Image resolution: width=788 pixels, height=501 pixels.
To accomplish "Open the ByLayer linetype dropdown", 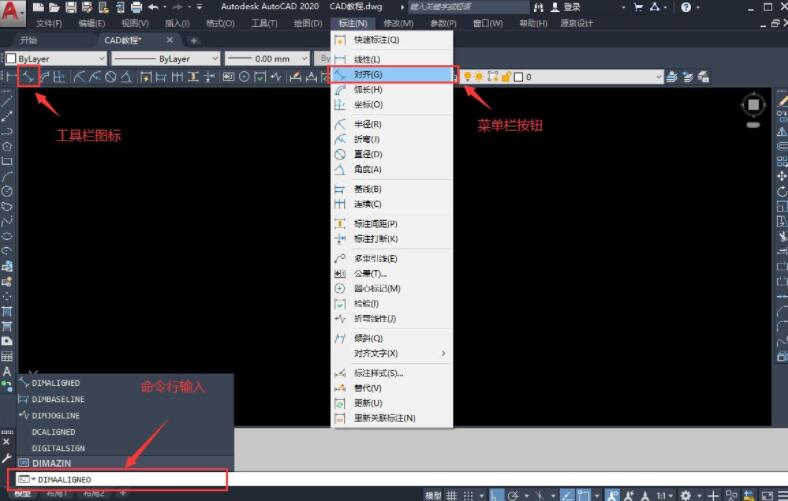I will 163,59.
